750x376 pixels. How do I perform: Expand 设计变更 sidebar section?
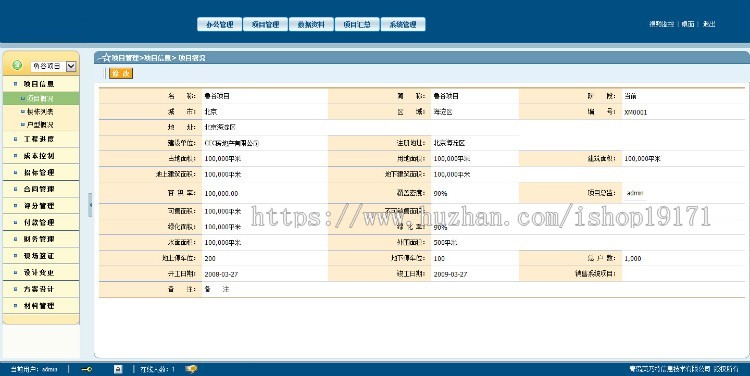click(x=39, y=273)
